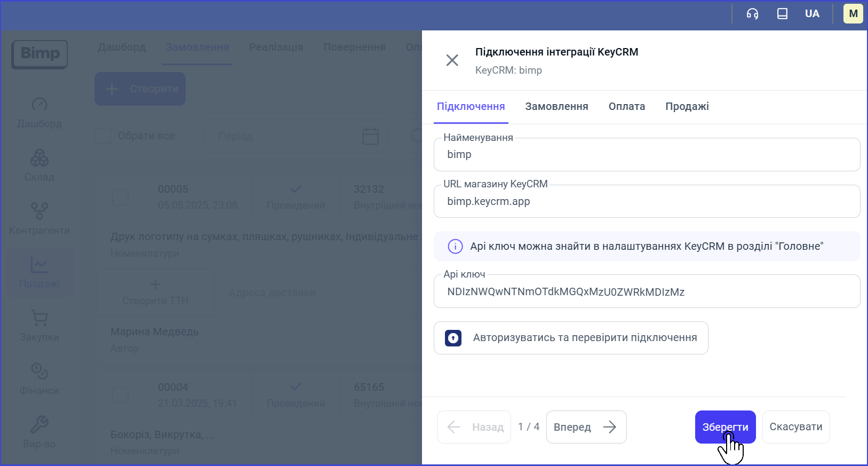Click order number 00004
The height and width of the screenshot is (466, 868).
click(173, 387)
